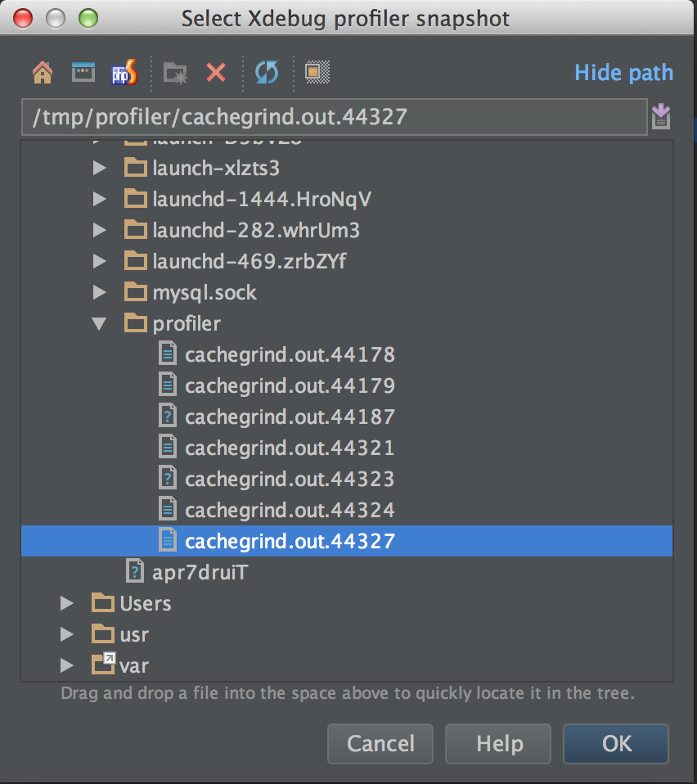Jump to PhpStorm project directory icon
697x784 pixels.
124,73
